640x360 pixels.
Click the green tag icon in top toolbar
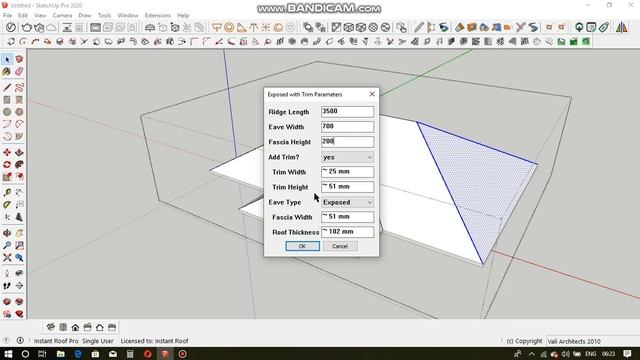[604, 27]
